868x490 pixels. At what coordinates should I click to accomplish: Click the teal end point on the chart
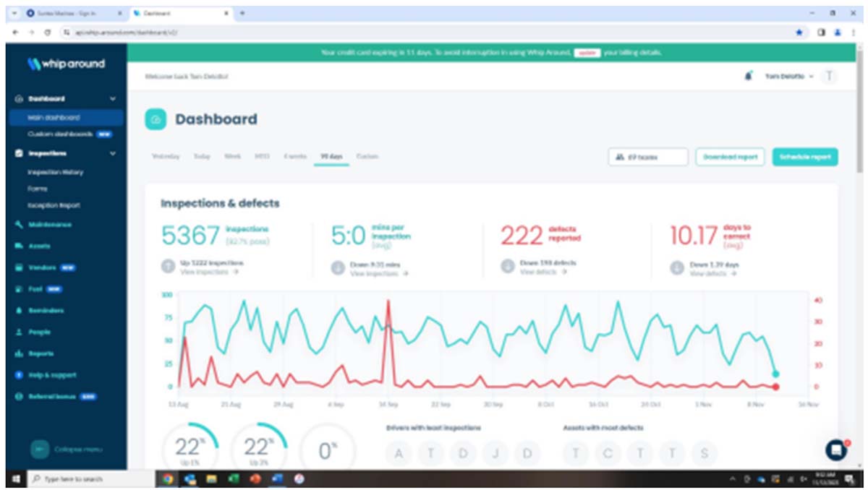(x=775, y=374)
